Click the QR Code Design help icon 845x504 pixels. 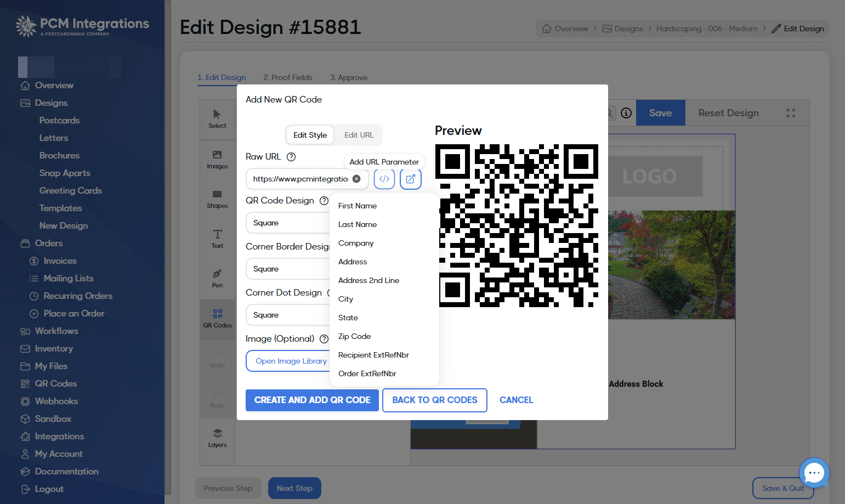click(324, 201)
